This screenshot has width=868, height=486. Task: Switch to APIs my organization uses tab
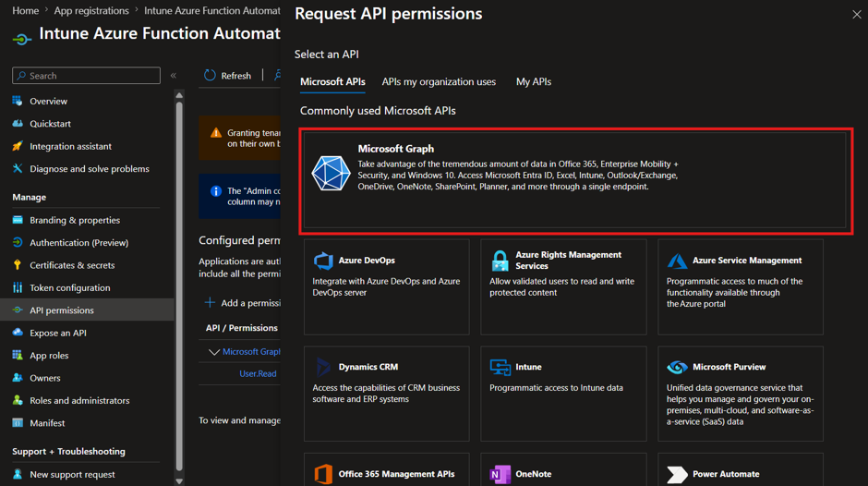(439, 81)
